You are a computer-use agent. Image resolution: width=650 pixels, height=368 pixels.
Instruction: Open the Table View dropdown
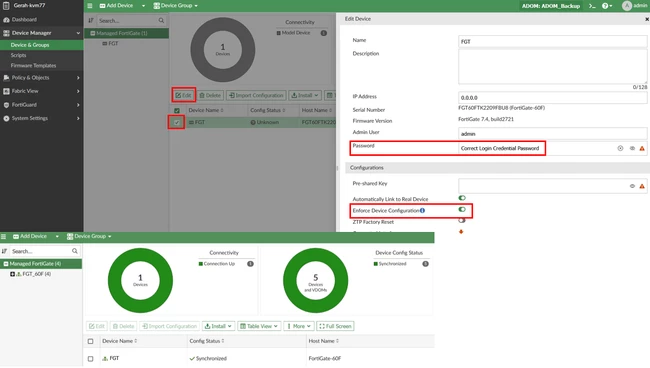tap(259, 326)
